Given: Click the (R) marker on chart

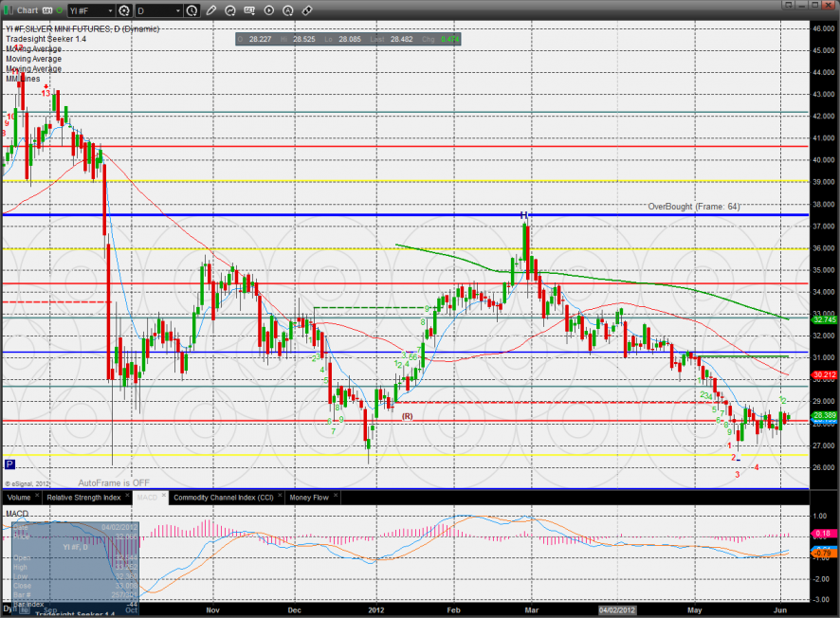Looking at the screenshot, I should pyautogui.click(x=407, y=416).
